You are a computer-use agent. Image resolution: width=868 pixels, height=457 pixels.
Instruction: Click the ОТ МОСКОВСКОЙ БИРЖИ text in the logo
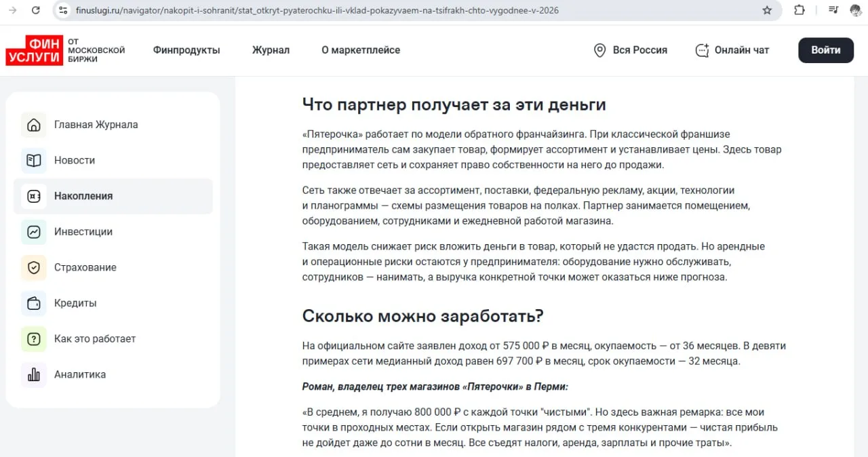[96, 50]
